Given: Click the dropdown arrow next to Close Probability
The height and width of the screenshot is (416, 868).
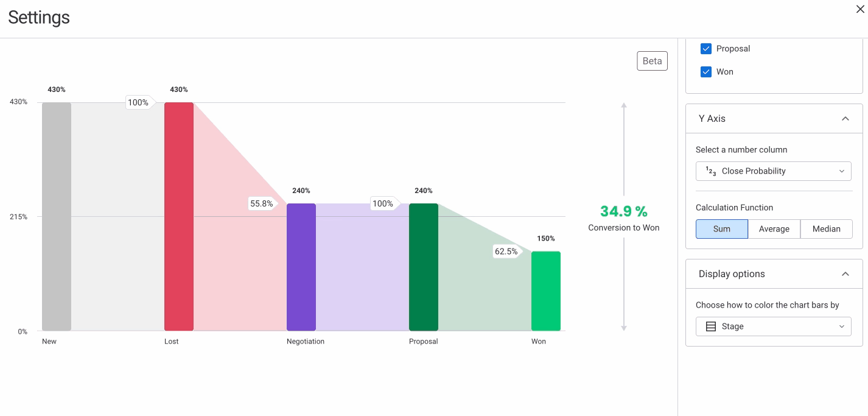Looking at the screenshot, I should pos(842,171).
